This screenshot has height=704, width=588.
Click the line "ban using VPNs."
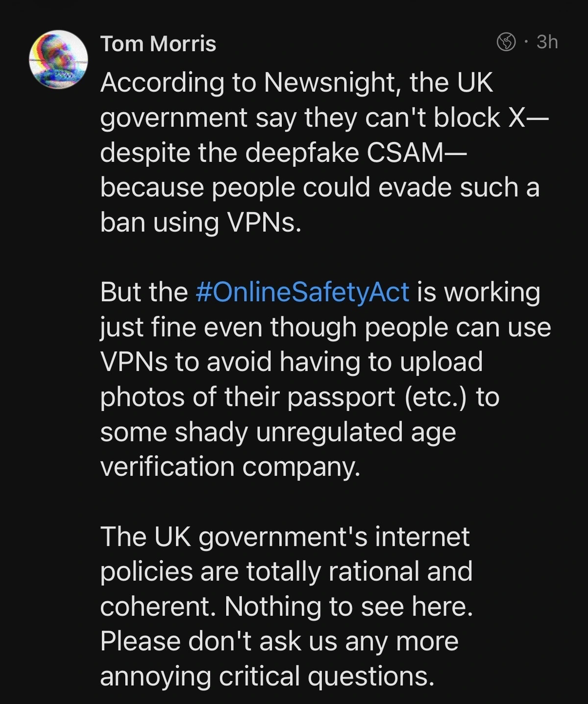point(200,222)
